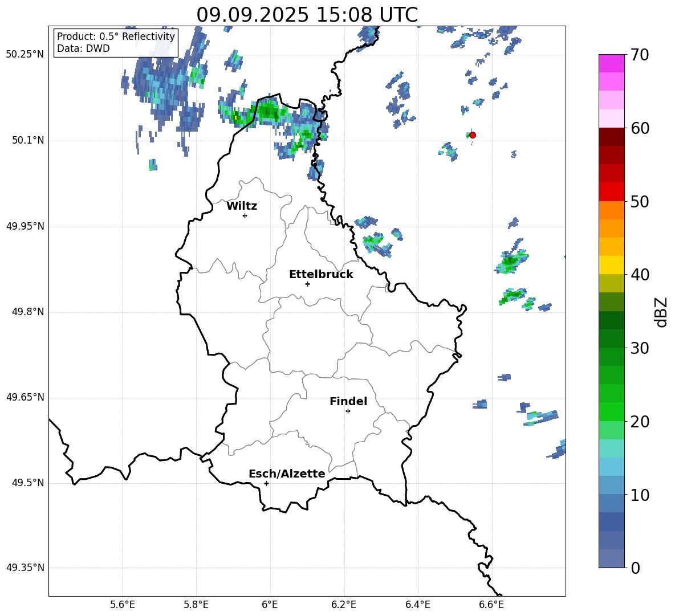Screen dimensions: 675x616
Task: Click the 50.1°N latitude label
Action: tap(28, 141)
